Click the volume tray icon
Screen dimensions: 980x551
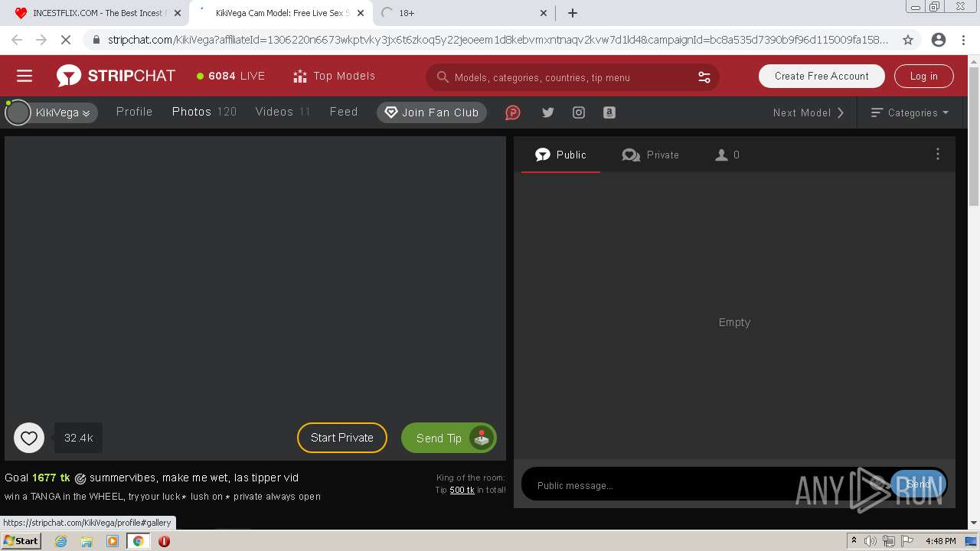[x=871, y=541]
